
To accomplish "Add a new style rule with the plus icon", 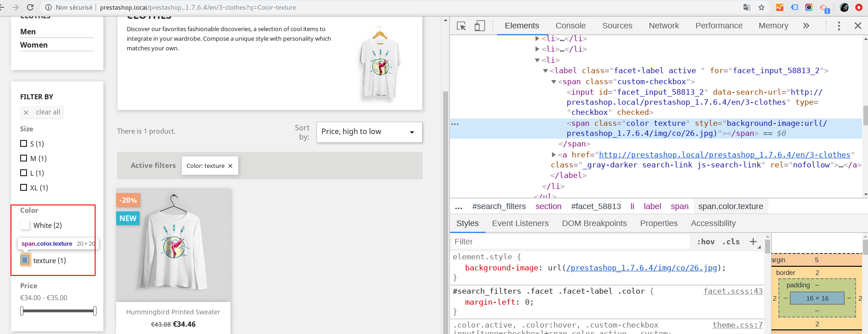I will pos(753,242).
